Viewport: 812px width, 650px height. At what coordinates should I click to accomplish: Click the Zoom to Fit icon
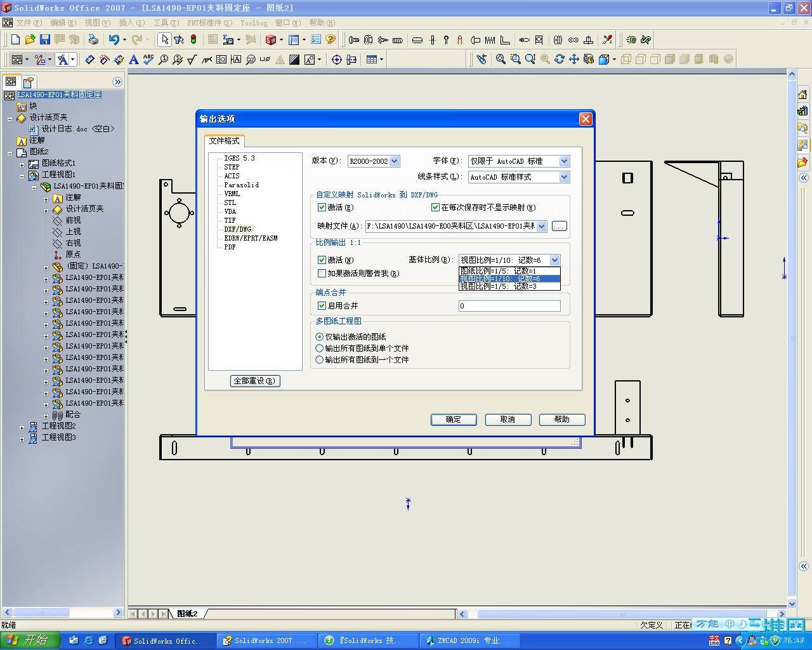(501, 59)
